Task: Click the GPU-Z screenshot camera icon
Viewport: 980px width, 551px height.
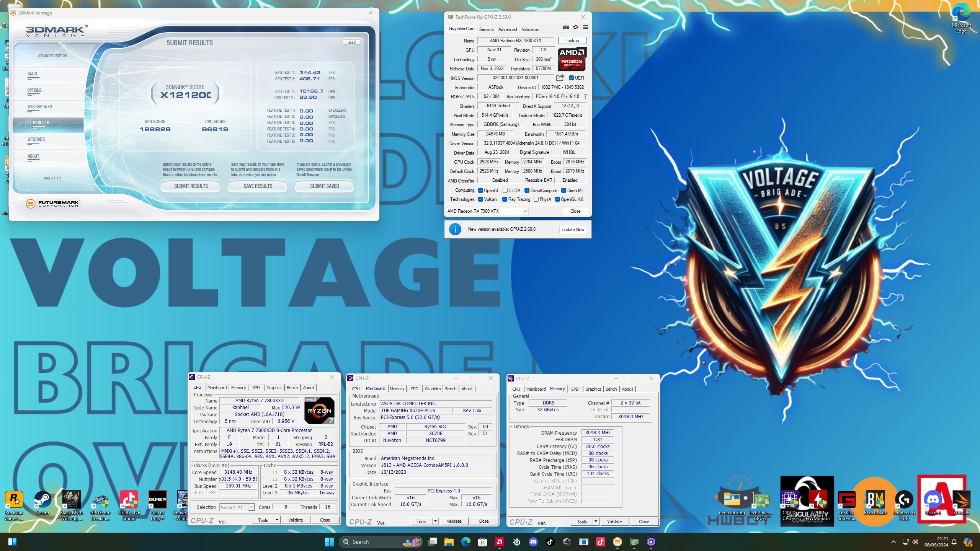Action: (565, 27)
